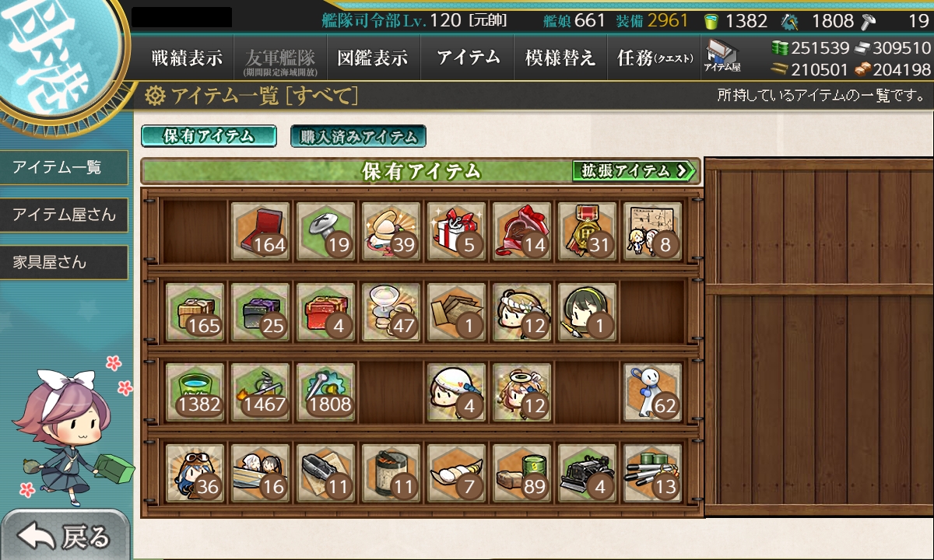The height and width of the screenshot is (560, 934).
Task: Switch to the 購入済みアイテム tab
Action: click(x=359, y=137)
